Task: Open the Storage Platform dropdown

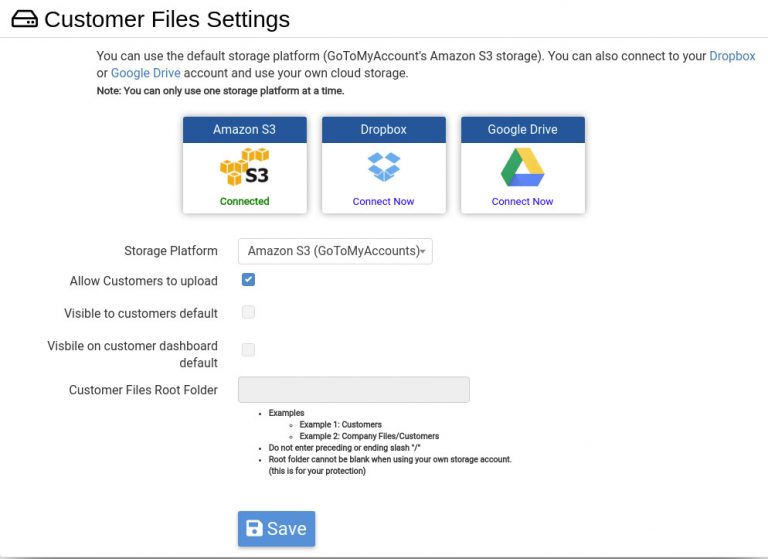Action: (x=335, y=251)
